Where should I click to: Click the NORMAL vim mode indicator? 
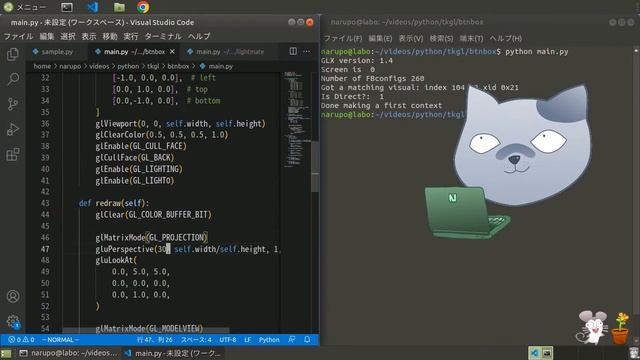60,340
